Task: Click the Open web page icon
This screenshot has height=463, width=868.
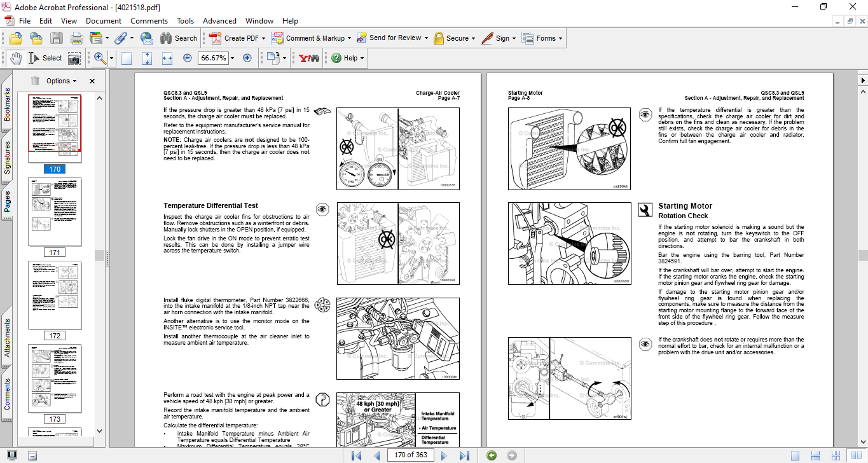Action: [36, 38]
